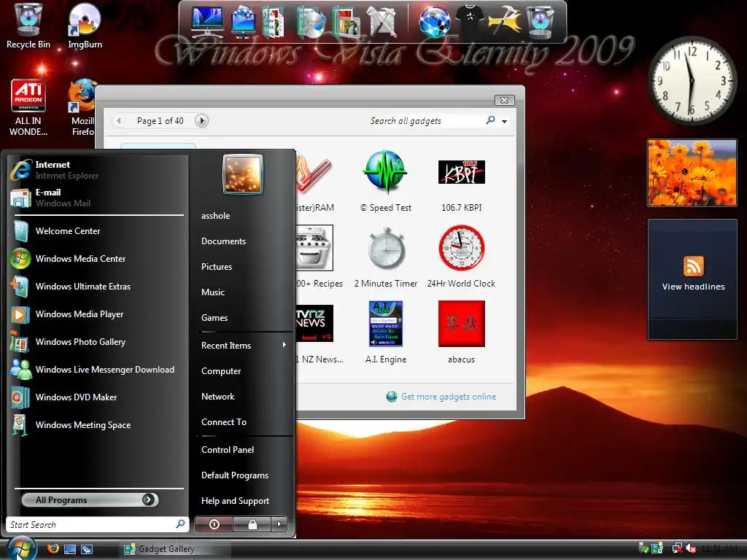The image size is (747, 560).
Task: Click the flower slideshow gadget thumbnail
Action: pyautogui.click(x=692, y=172)
